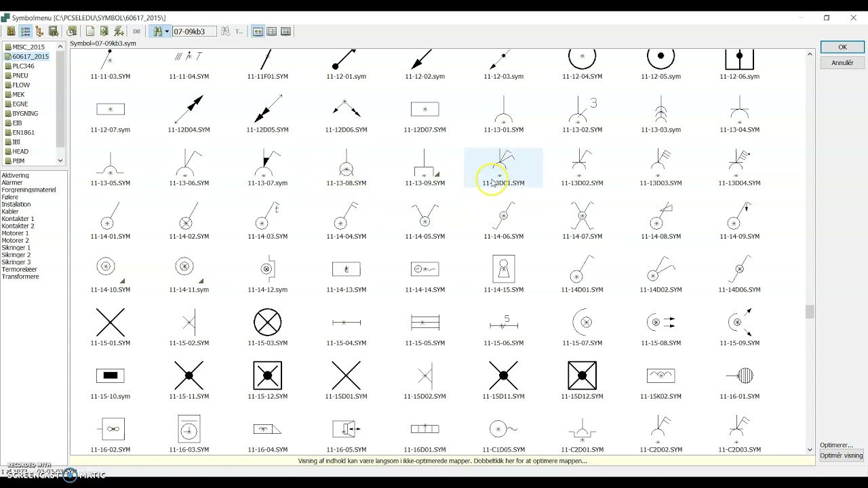The image size is (868, 488).
Task: Select the BYGNING folder
Action: [24, 113]
